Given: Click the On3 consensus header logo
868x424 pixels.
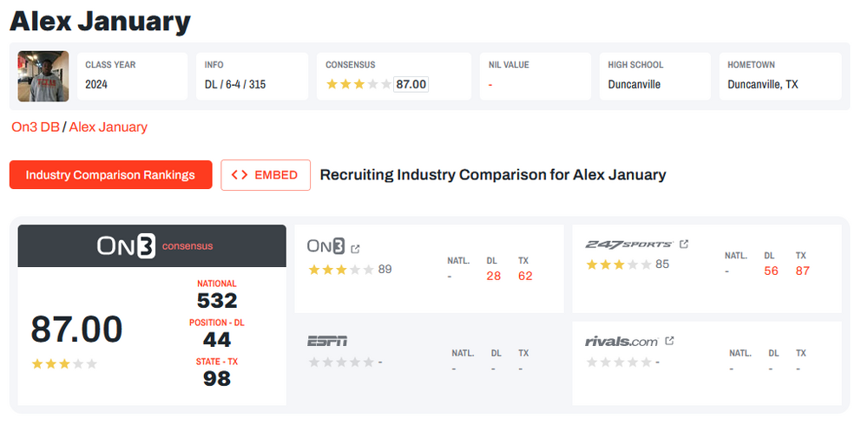Looking at the screenshot, I should [153, 246].
